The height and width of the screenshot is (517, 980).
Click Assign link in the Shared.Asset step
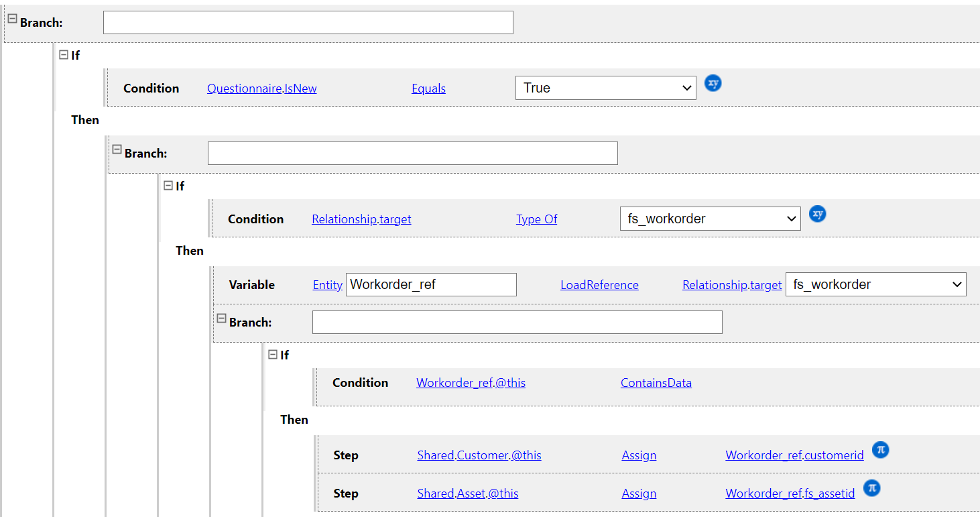click(639, 494)
